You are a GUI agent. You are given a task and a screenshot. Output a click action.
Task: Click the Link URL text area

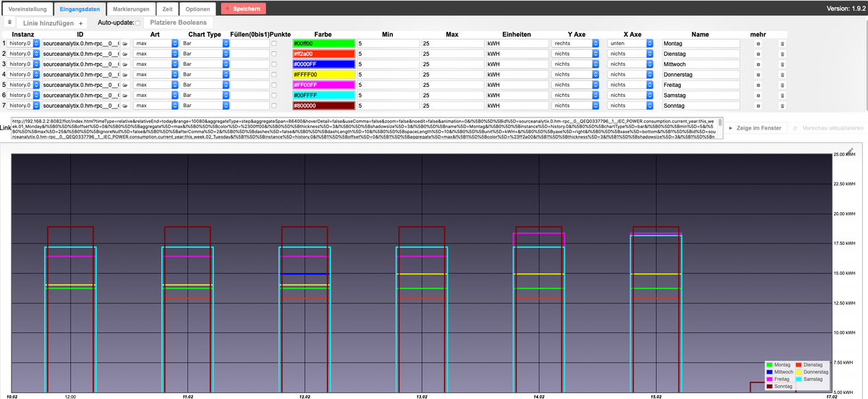tap(366, 127)
